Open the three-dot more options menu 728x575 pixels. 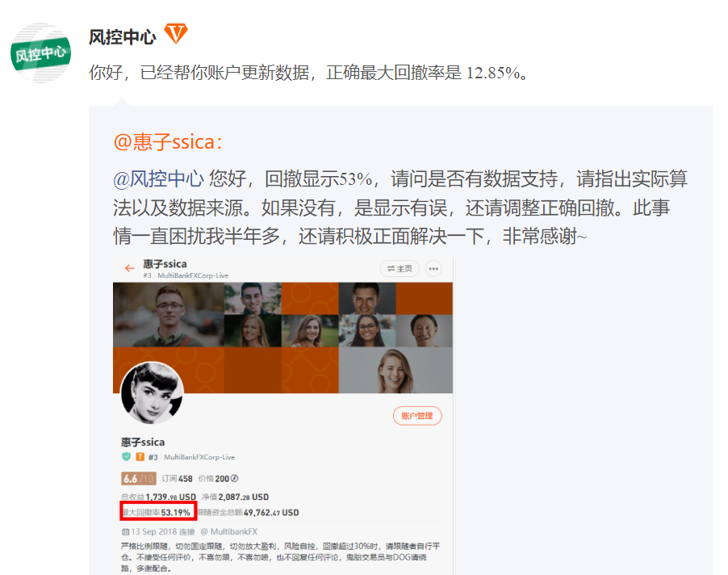coord(433,268)
